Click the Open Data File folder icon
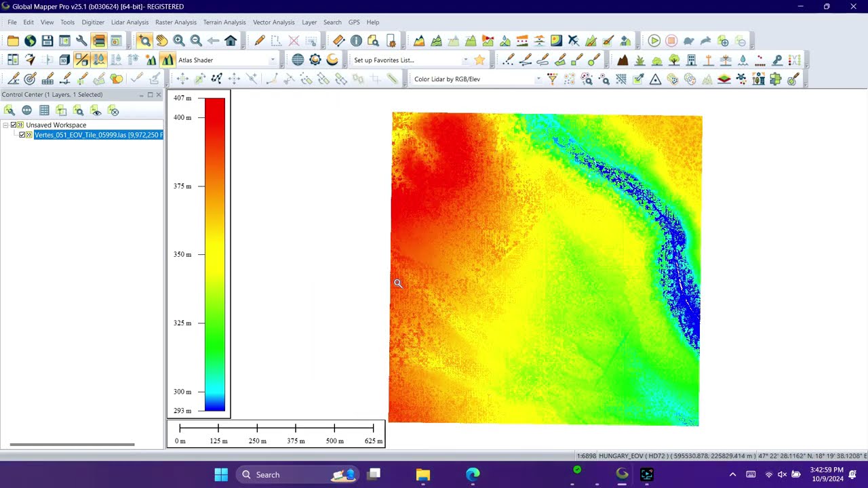 pyautogui.click(x=13, y=41)
